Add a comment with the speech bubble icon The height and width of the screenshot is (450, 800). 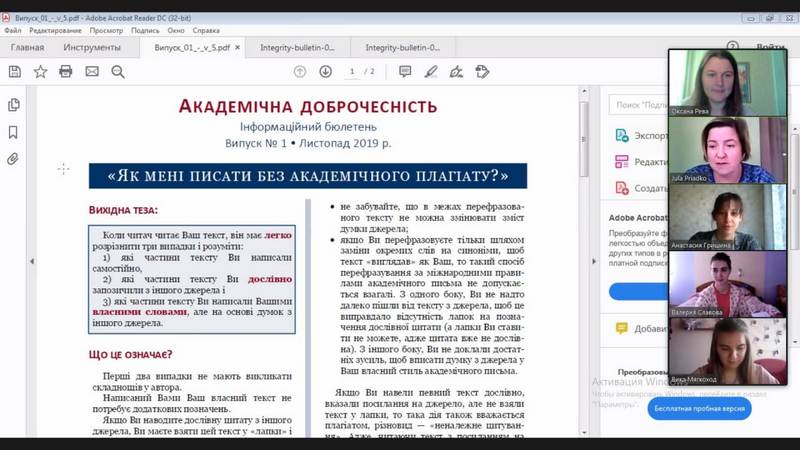tap(405, 71)
